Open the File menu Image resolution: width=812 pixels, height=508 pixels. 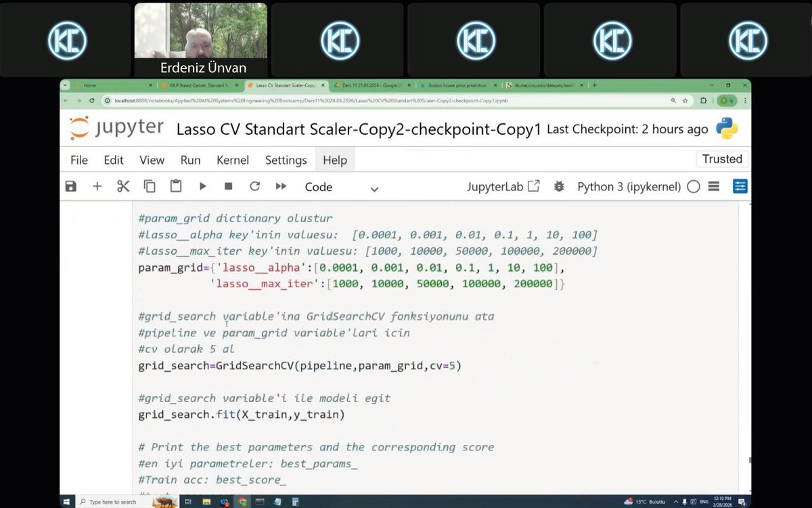coord(79,160)
